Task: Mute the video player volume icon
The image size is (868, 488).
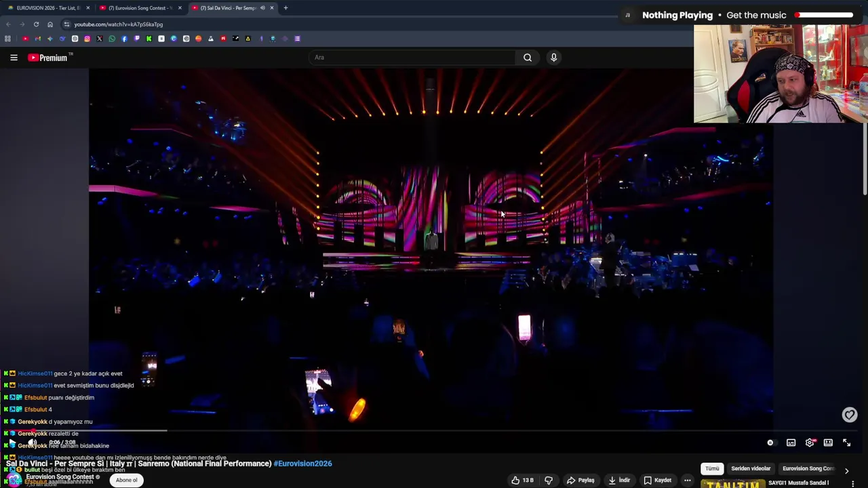Action: point(31,443)
